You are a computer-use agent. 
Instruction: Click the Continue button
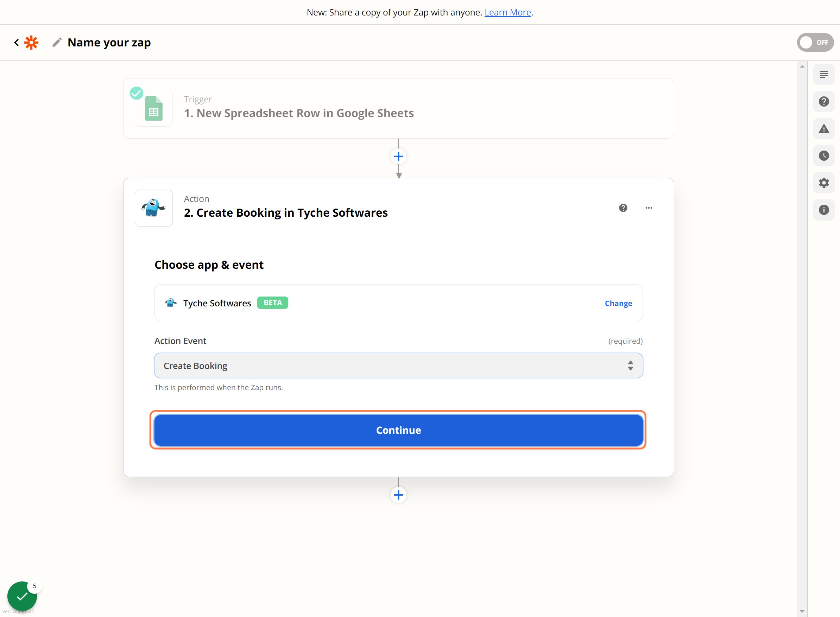398,430
